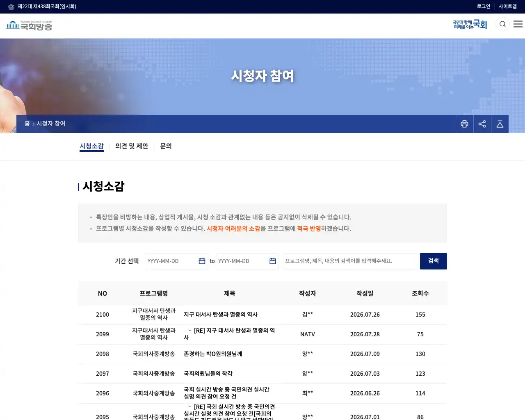Click the 검색 button
This screenshot has height=420, width=525.
[x=434, y=261]
